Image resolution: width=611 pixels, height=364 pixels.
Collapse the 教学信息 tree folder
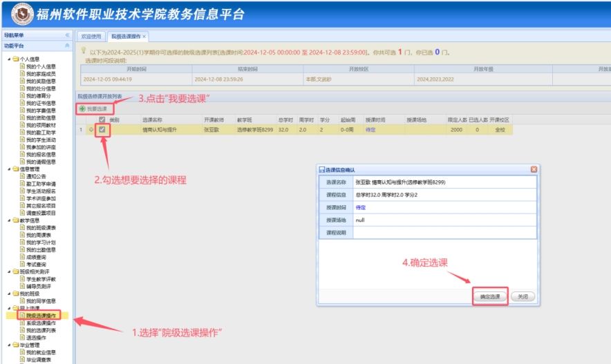[x=8, y=220]
